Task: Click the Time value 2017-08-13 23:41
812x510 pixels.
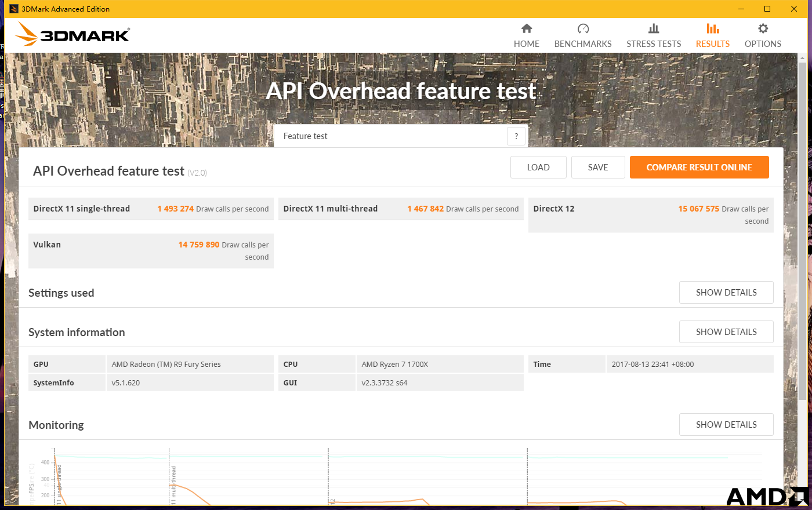Action: coord(652,364)
